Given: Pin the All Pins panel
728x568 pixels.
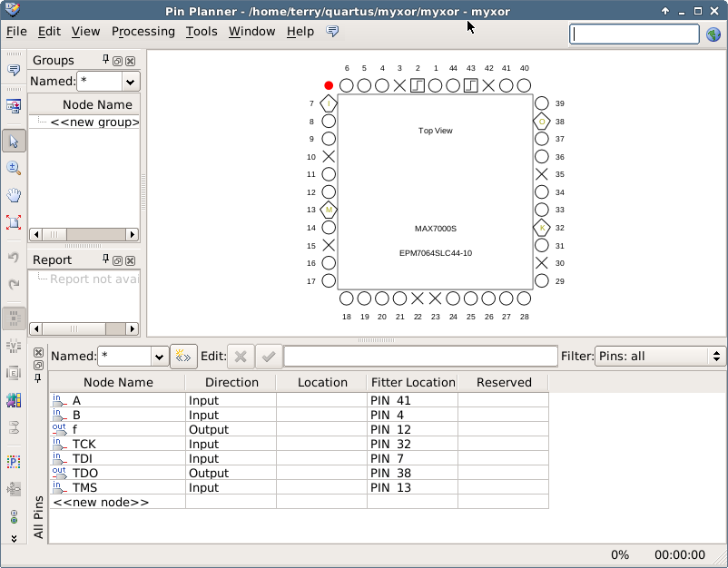Looking at the screenshot, I should click(38, 378).
